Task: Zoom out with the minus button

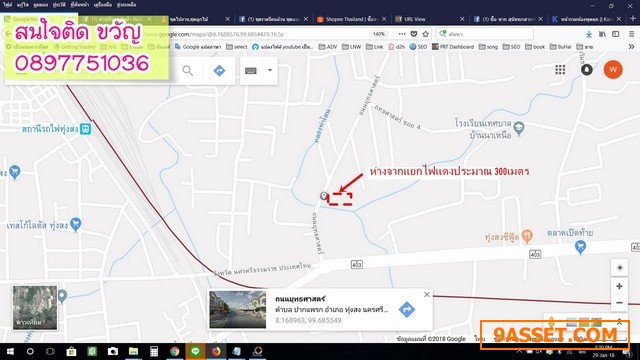Action: 619,303
